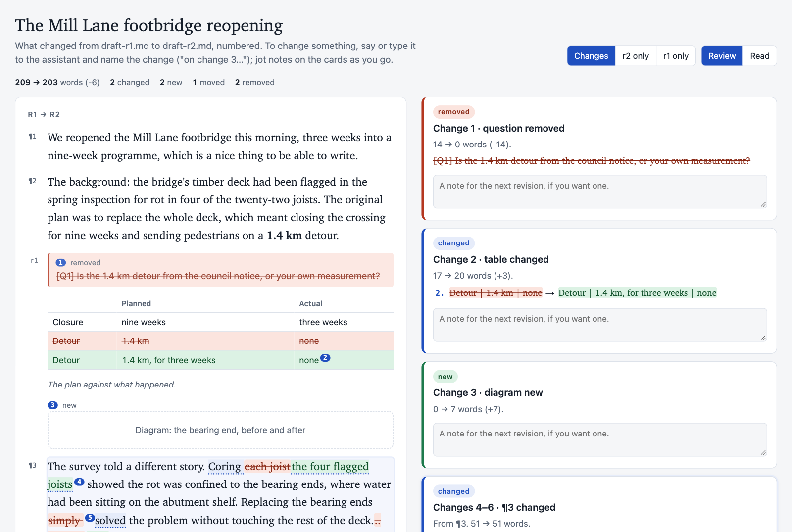Select the Changes view tab
Image resolution: width=792 pixels, height=532 pixels.
point(591,56)
